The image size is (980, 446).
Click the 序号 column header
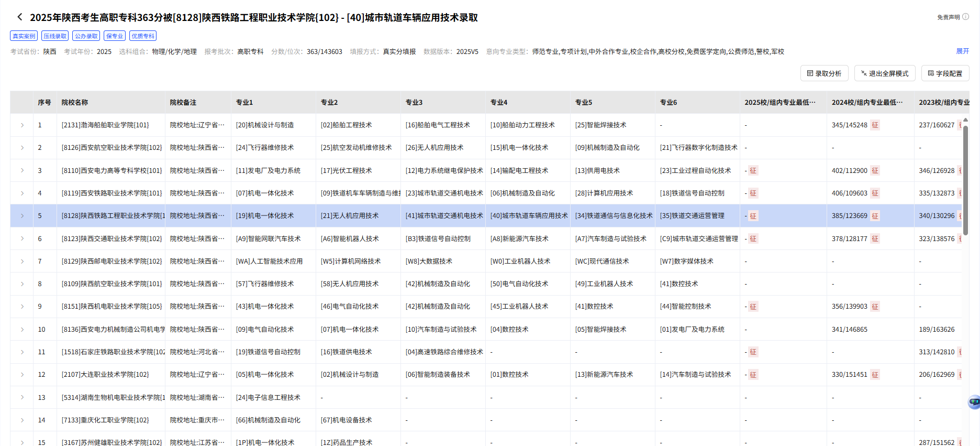coord(44,103)
